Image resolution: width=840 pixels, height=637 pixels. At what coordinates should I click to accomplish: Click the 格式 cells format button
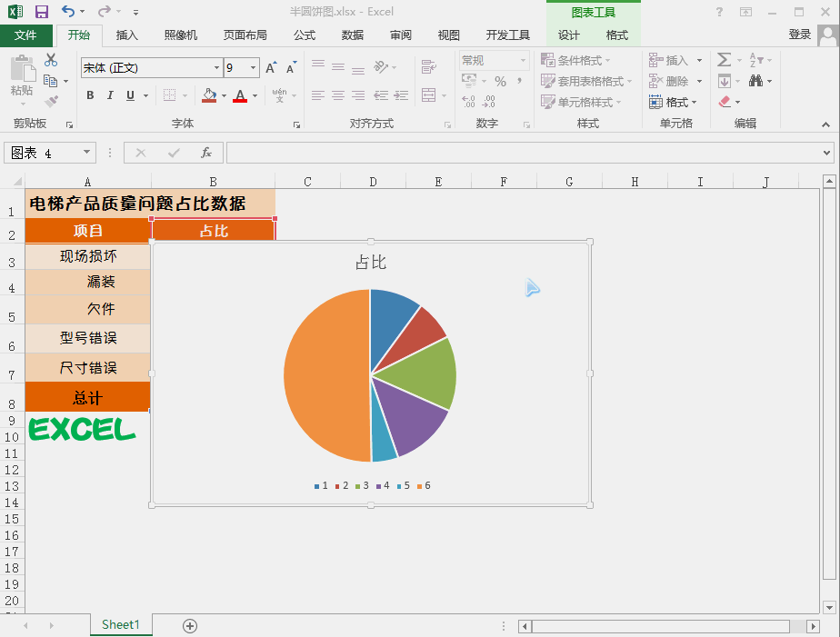pos(674,102)
